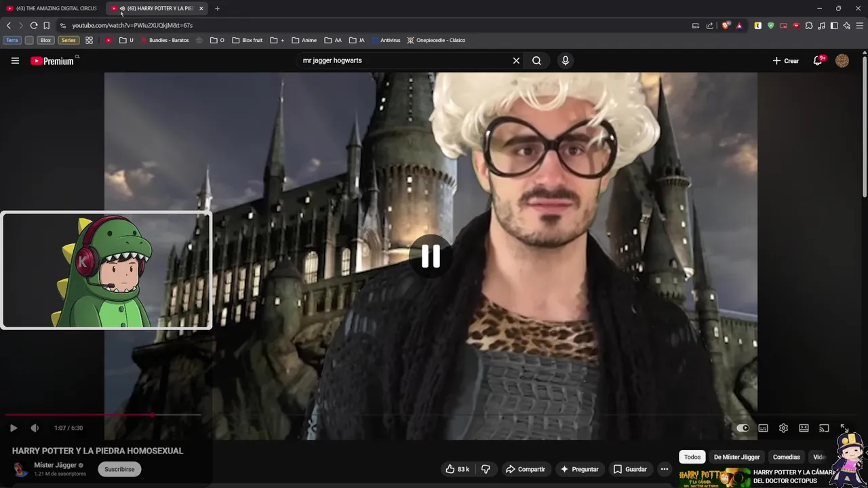Switch to theater mode
The width and height of the screenshot is (868, 488).
tap(804, 428)
